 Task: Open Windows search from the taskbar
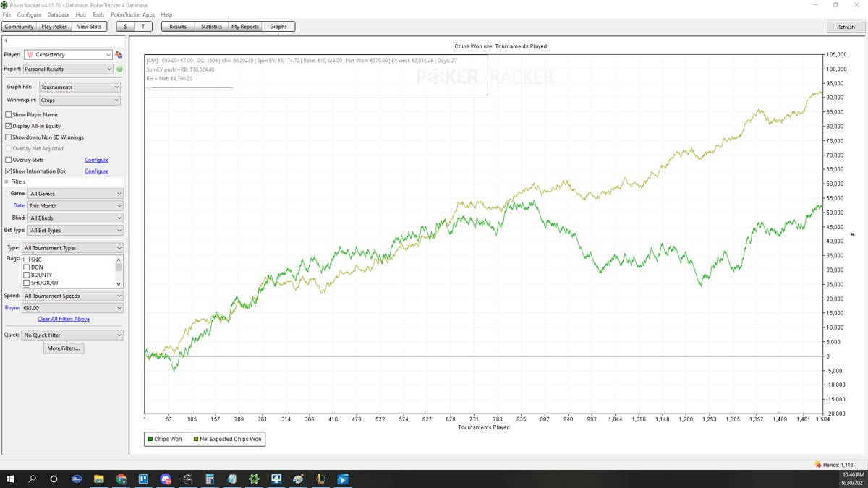click(32, 479)
